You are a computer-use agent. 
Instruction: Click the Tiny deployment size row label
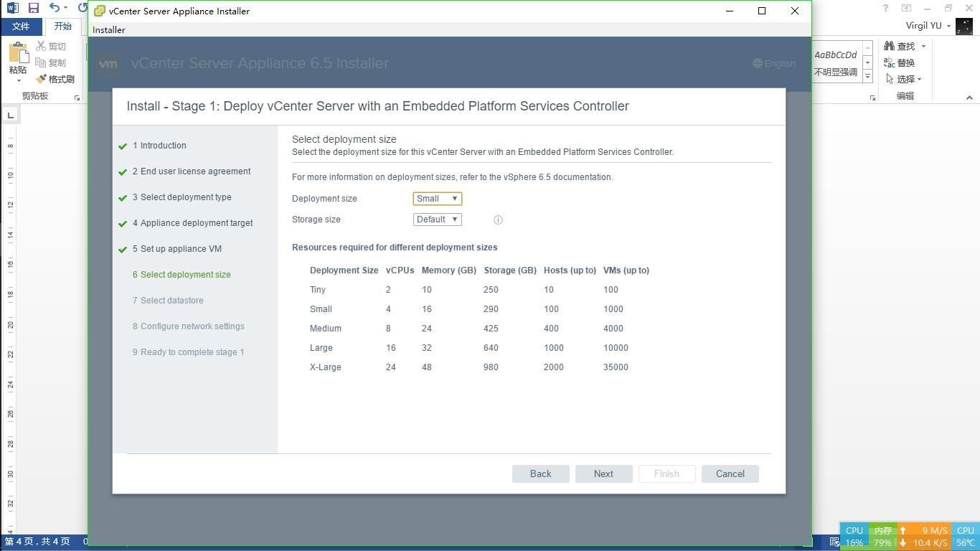318,290
